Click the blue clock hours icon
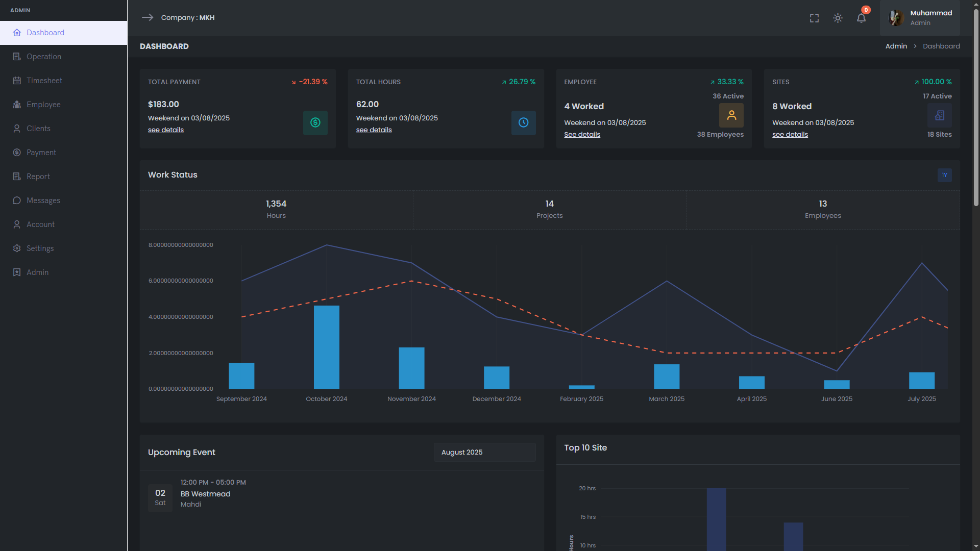Image resolution: width=980 pixels, height=551 pixels. (x=523, y=123)
